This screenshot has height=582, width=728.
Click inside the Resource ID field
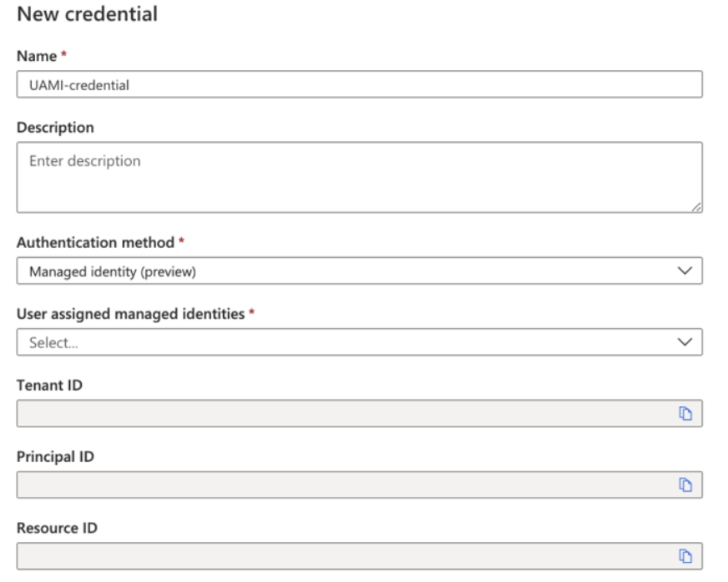click(x=342, y=556)
